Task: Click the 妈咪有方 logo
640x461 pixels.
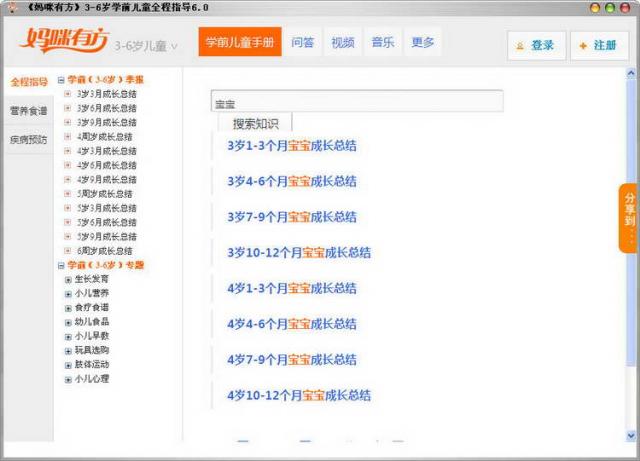Action: [x=63, y=40]
